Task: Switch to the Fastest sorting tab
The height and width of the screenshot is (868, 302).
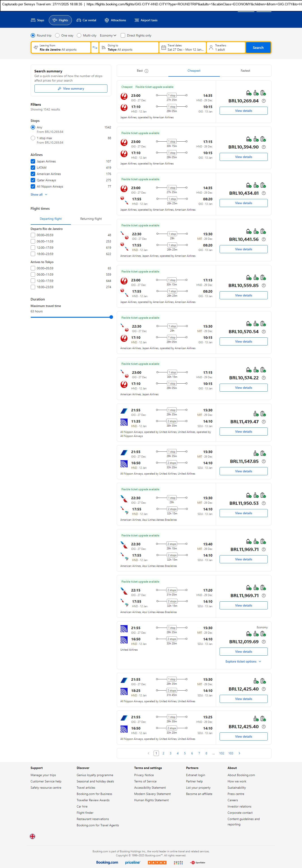Action: [x=245, y=71]
